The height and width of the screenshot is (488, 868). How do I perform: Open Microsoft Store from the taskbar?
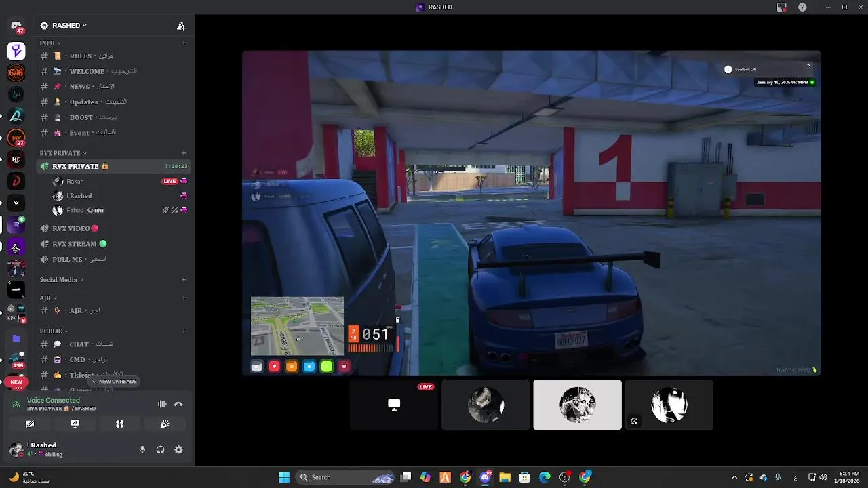(525, 477)
